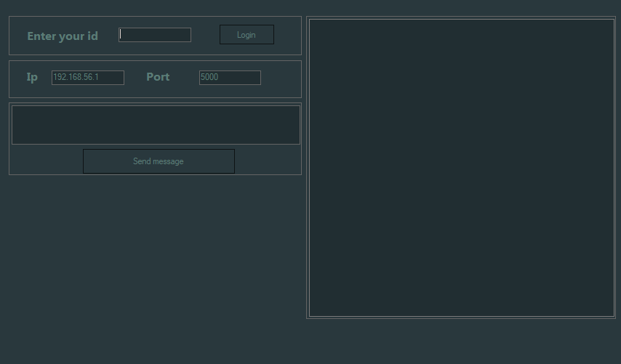Click inside the message composing text box

(156, 125)
